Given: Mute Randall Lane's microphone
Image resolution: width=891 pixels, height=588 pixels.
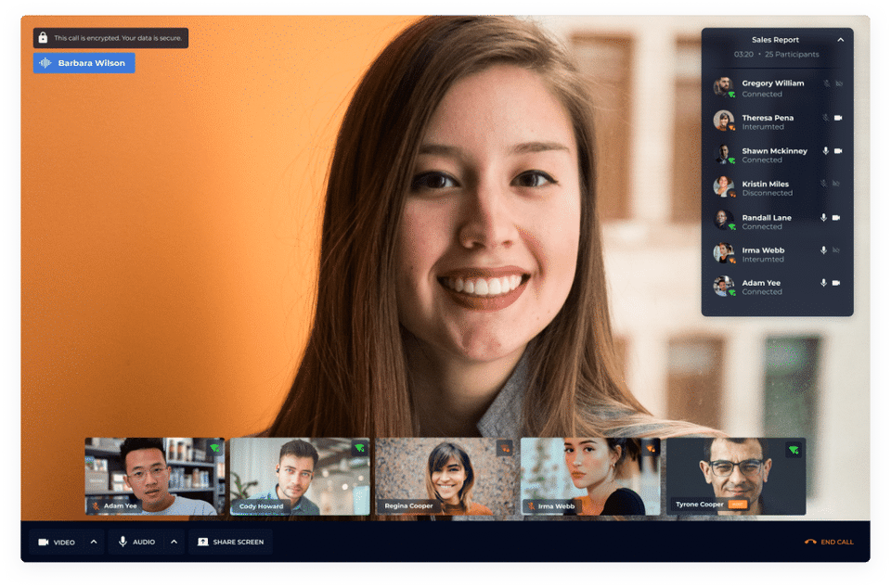Looking at the screenshot, I should point(823,217).
